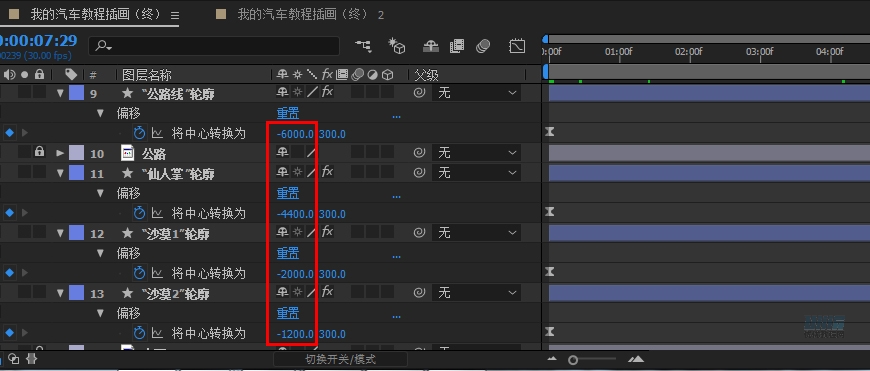Click the 切换开关/模式 button

[x=341, y=359]
